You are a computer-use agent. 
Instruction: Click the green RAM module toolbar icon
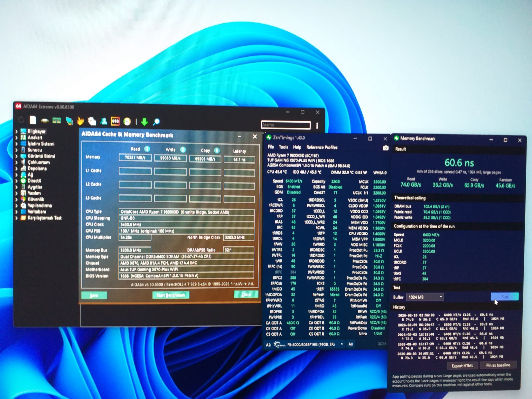click(57, 121)
